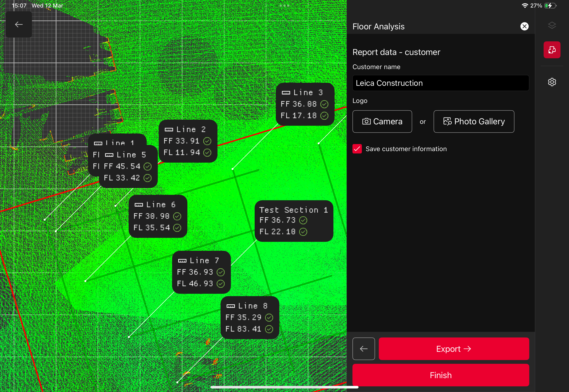Select the Line 3 measurement label
Image resolution: width=569 pixels, height=392 pixels.
pyautogui.click(x=305, y=104)
